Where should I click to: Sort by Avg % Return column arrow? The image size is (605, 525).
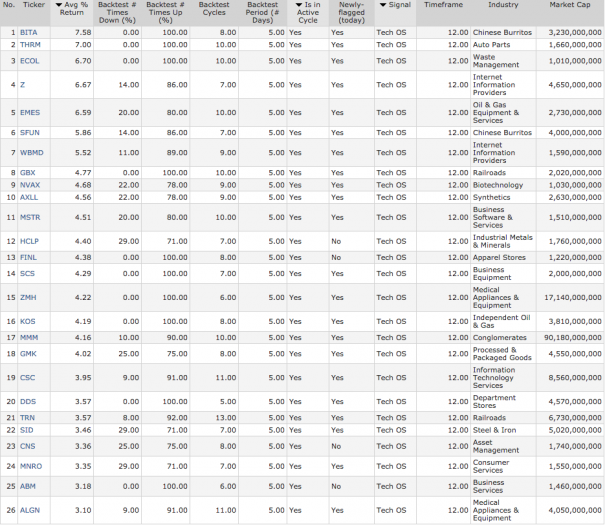[59, 5]
